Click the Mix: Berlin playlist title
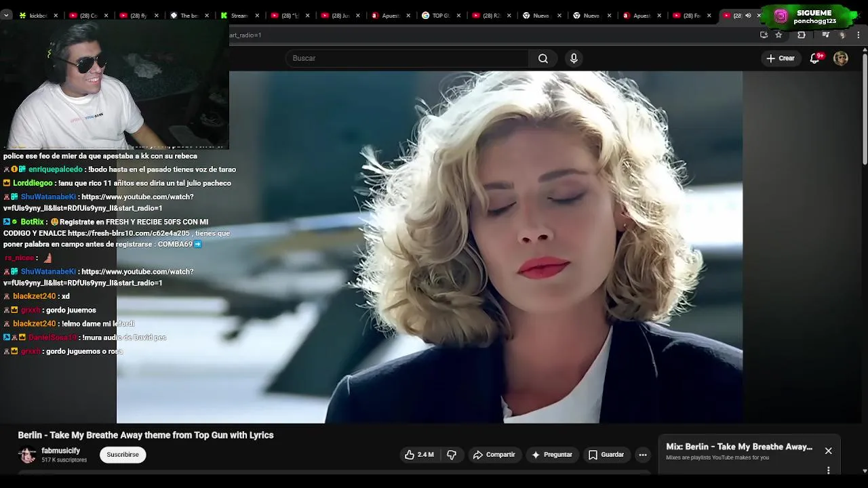The width and height of the screenshot is (868, 488). [739, 447]
